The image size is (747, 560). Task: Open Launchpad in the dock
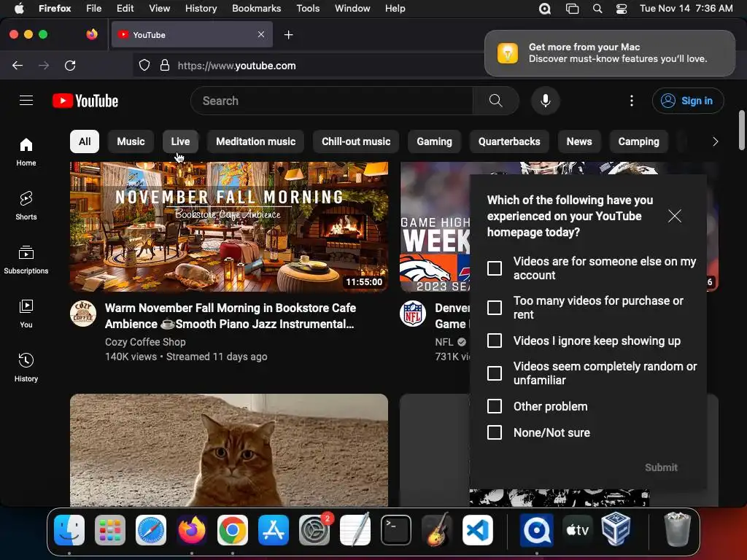(x=110, y=530)
